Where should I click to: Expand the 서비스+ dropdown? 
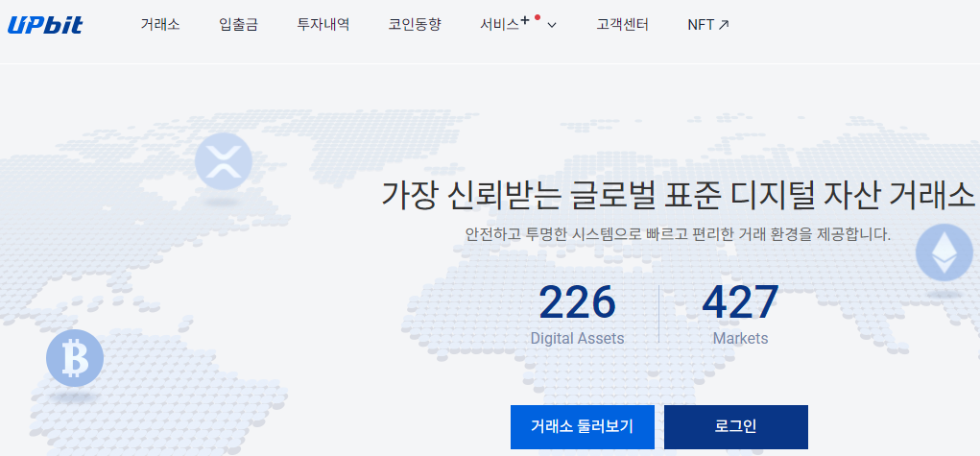(518, 25)
